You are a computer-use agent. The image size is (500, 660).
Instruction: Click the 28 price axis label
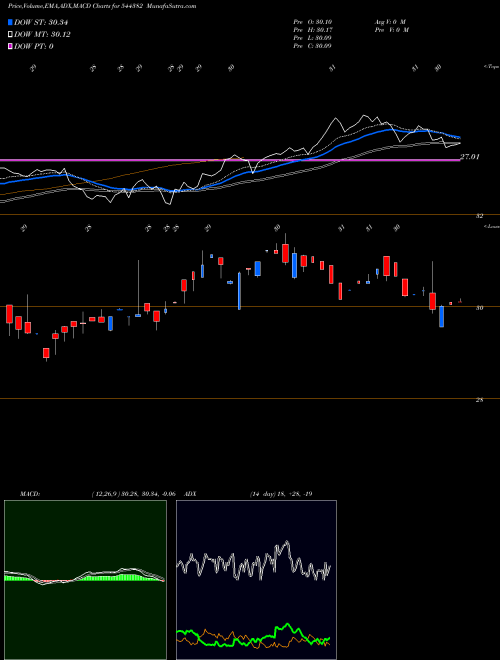coord(479,400)
